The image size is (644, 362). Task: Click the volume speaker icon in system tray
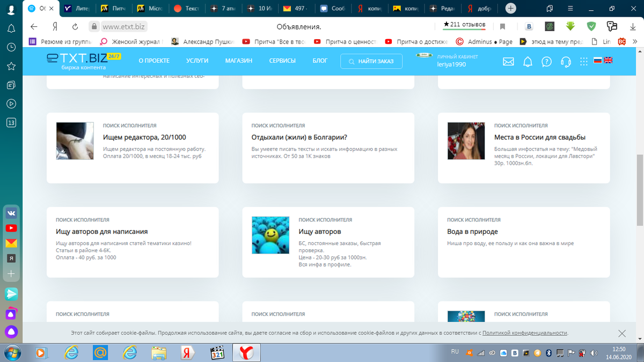594,353
